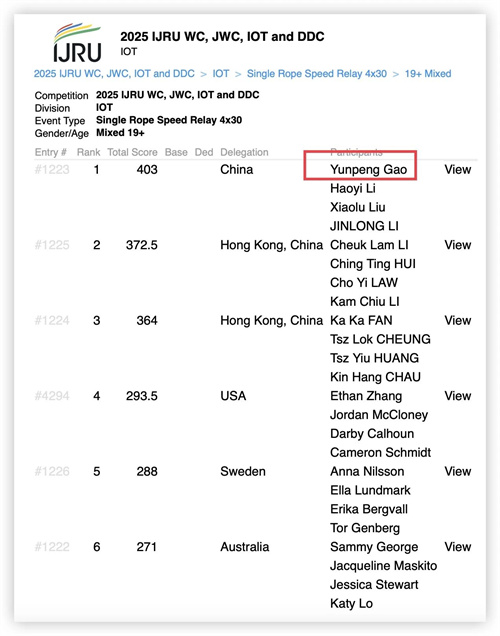Select participant Ethan Zhang
The height and width of the screenshot is (636, 500).
[x=366, y=396]
